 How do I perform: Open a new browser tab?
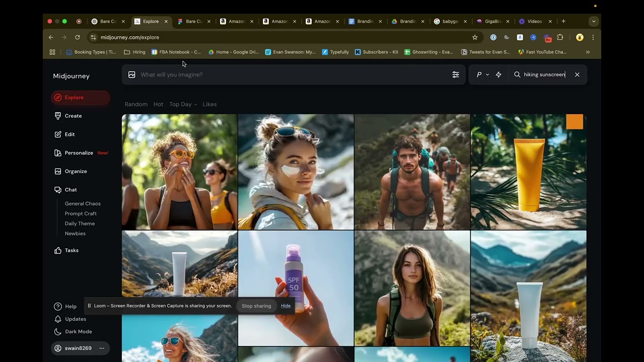tap(563, 21)
